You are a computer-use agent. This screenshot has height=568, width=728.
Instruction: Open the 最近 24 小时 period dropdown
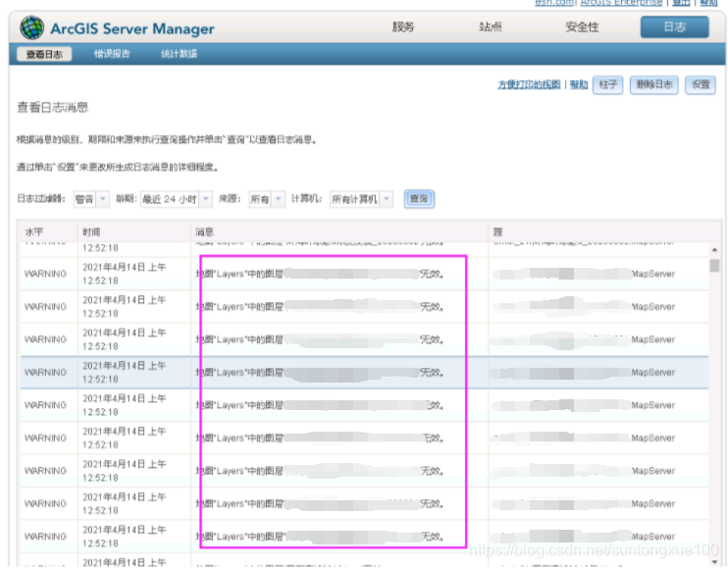tap(177, 199)
